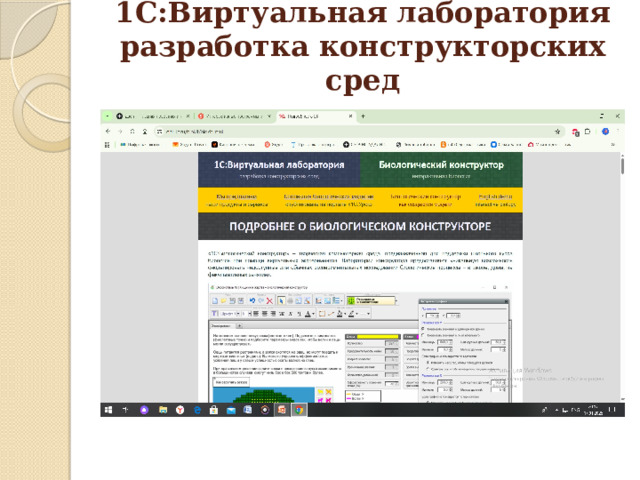Open the font color A dropdown in the constructor screenshot

click(x=309, y=313)
